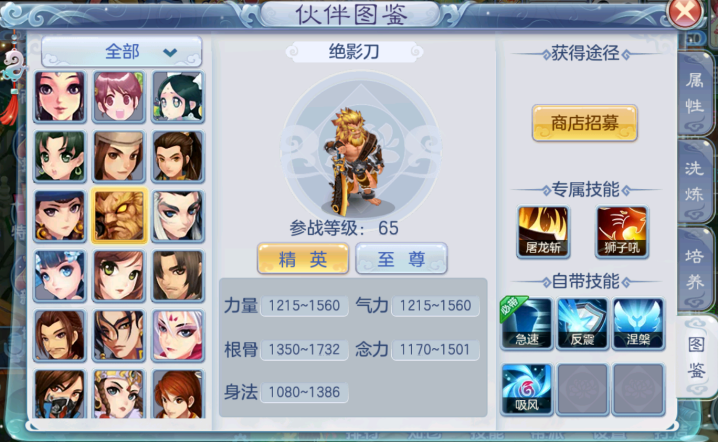Open the 涅槃 wings skill icon
The height and width of the screenshot is (442, 718).
[638, 324]
